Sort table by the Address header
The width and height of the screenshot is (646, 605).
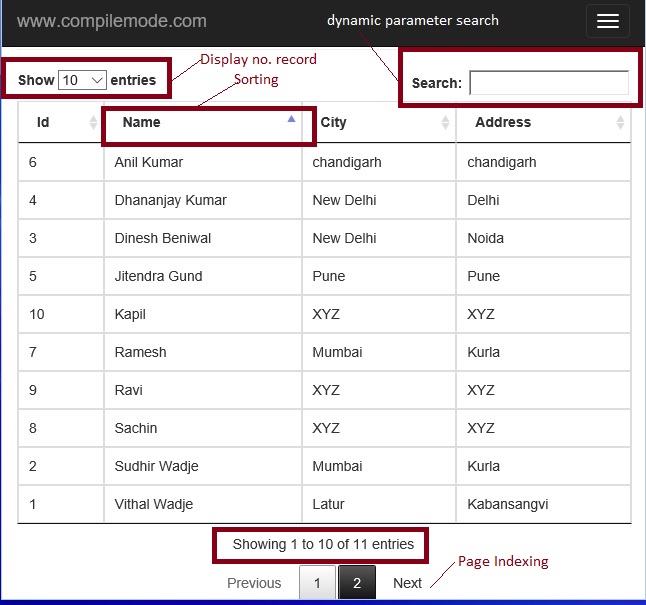[503, 123]
